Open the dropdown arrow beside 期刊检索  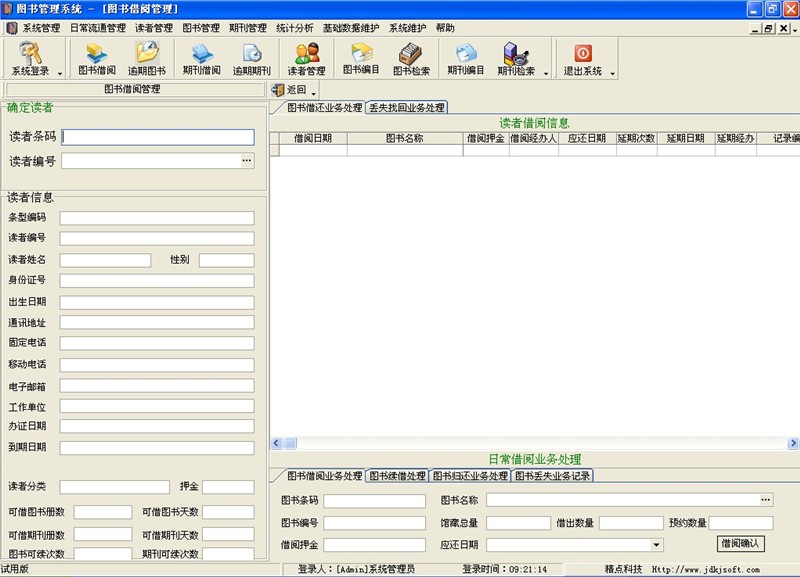pyautogui.click(x=546, y=72)
